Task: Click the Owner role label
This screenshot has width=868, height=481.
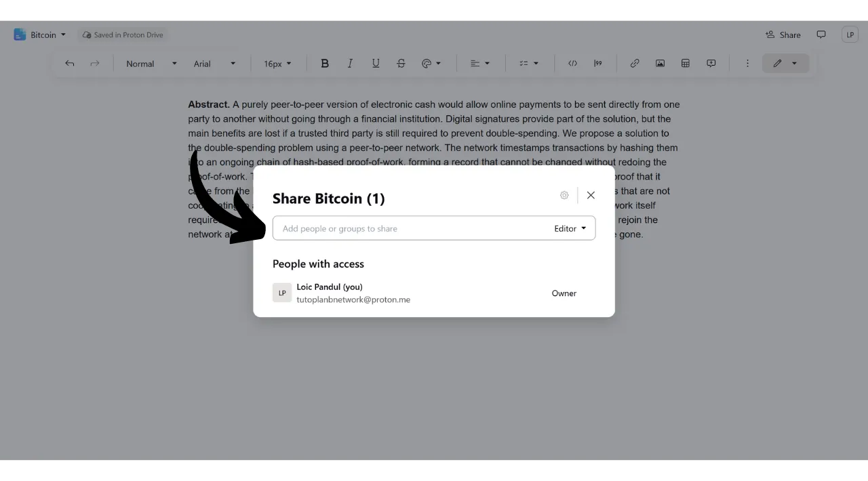Action: (564, 293)
